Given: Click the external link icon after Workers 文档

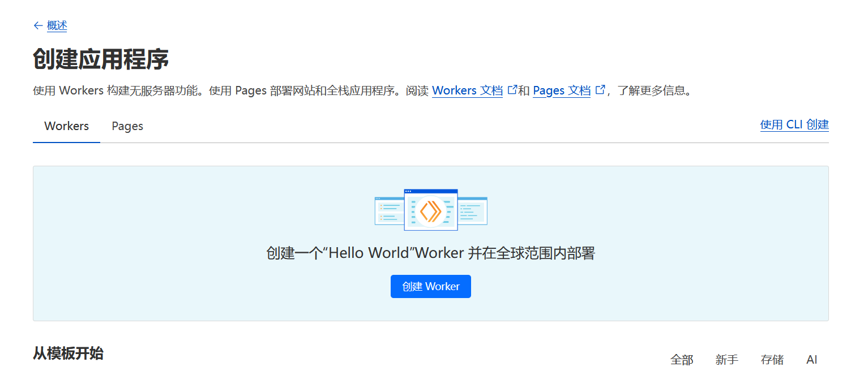Looking at the screenshot, I should [512, 89].
